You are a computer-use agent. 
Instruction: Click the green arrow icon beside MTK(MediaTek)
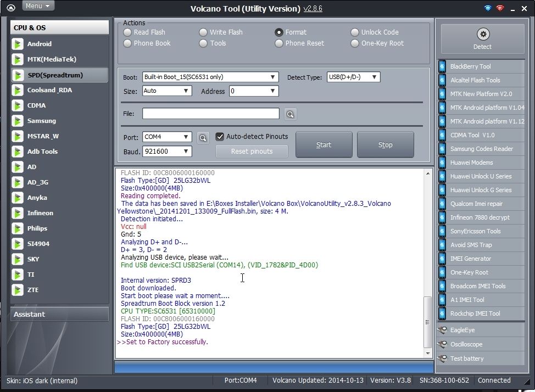pos(17,59)
